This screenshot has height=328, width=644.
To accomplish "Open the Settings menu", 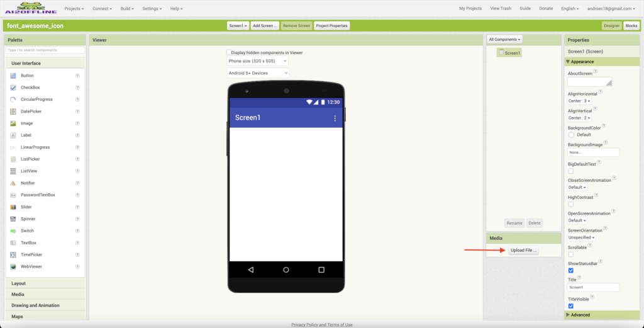I will pyautogui.click(x=152, y=9).
